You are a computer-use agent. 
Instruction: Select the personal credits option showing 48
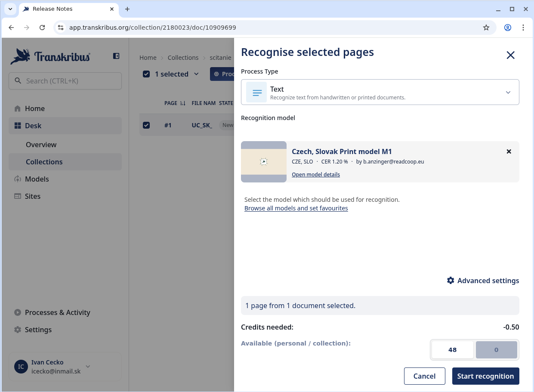click(452, 350)
